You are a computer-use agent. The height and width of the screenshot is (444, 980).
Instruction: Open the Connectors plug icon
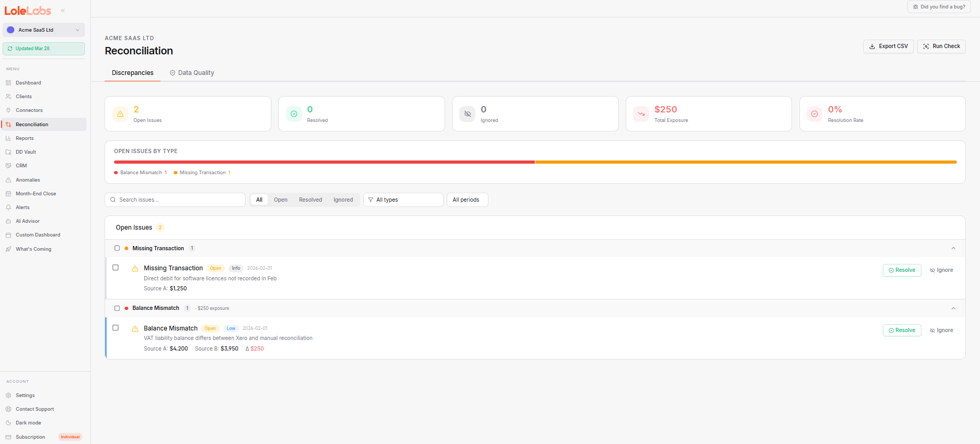click(x=8, y=110)
